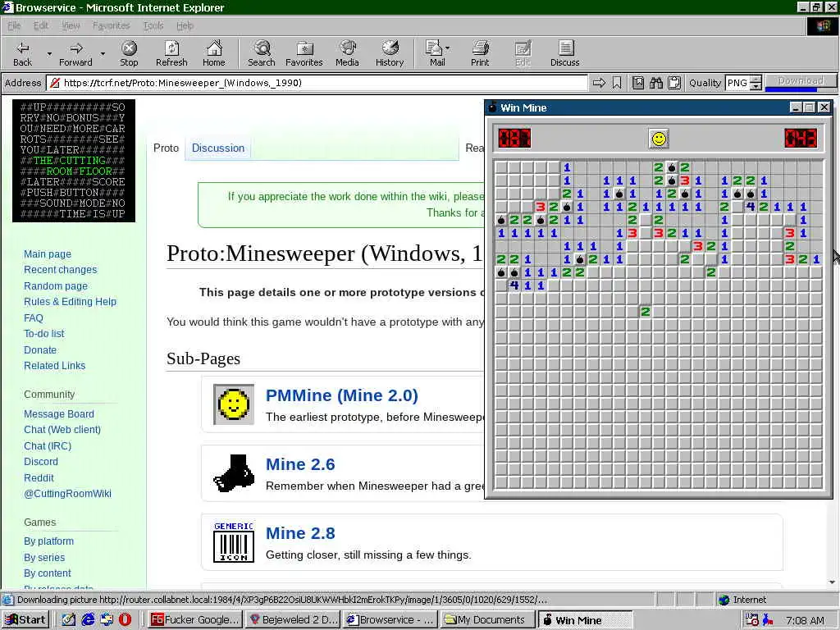Click the Mine 2.8 generic barcode icon
Screen dimensions: 840x630
point(234,542)
